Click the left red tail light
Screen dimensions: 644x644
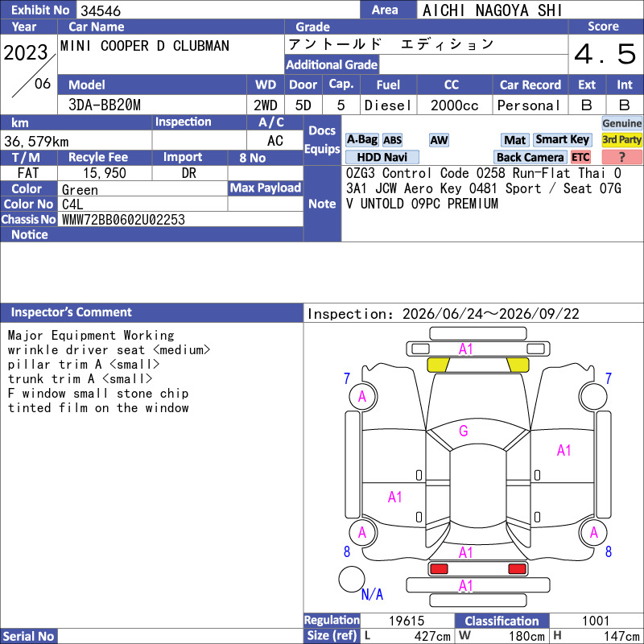click(439, 569)
